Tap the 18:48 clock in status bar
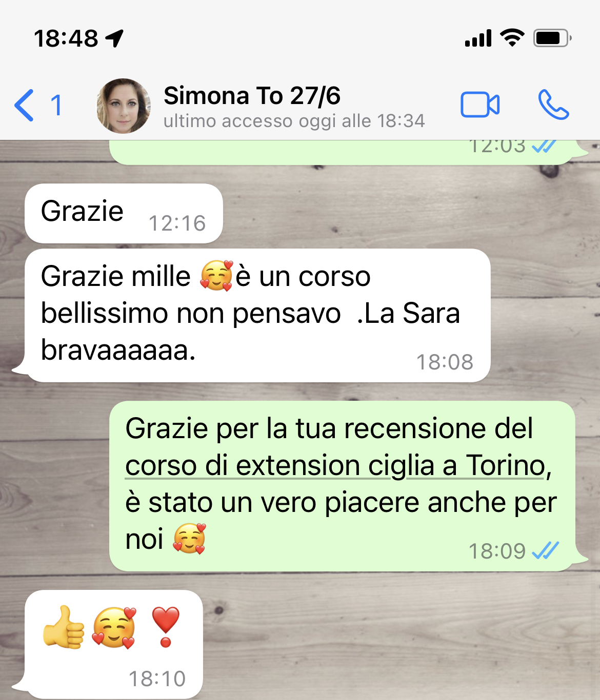 (66, 38)
